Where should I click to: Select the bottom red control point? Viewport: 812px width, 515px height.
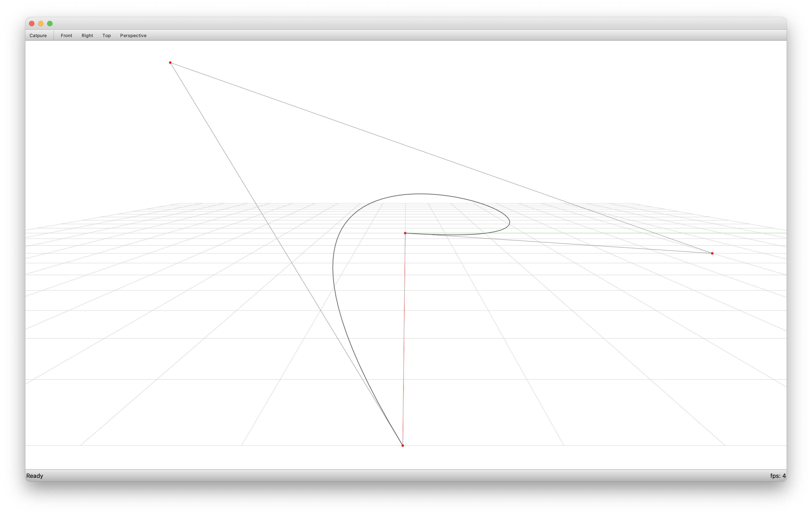(403, 445)
